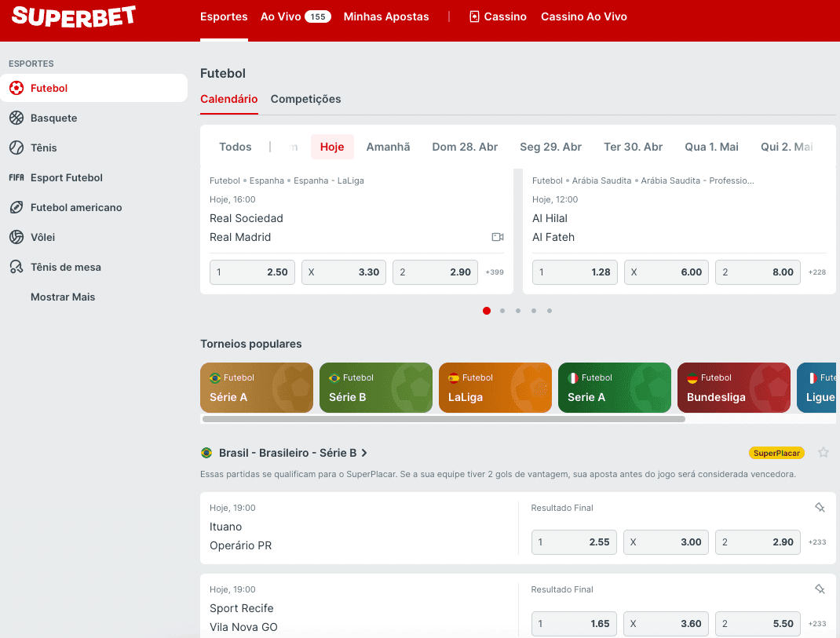Switch to the Competições tab
Viewport: 840px width, 638px height.
[305, 99]
